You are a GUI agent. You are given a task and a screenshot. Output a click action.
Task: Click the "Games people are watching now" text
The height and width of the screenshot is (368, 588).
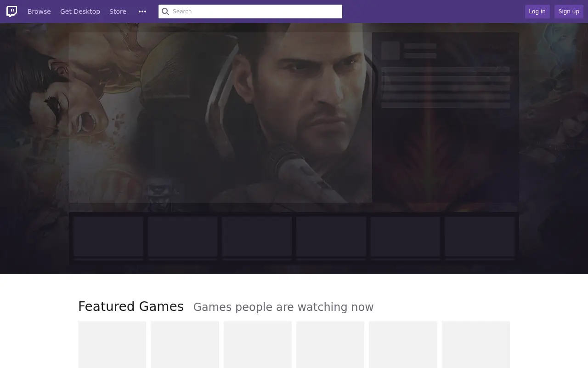click(x=283, y=307)
